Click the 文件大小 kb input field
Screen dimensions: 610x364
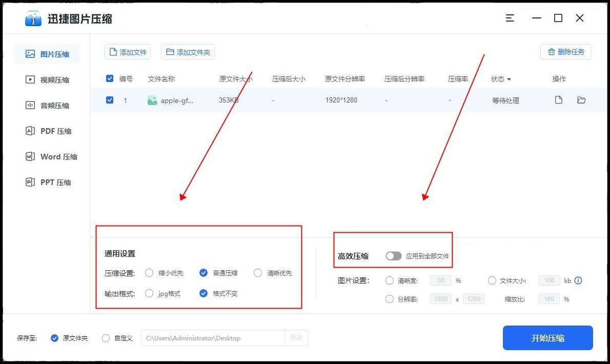pyautogui.click(x=550, y=280)
